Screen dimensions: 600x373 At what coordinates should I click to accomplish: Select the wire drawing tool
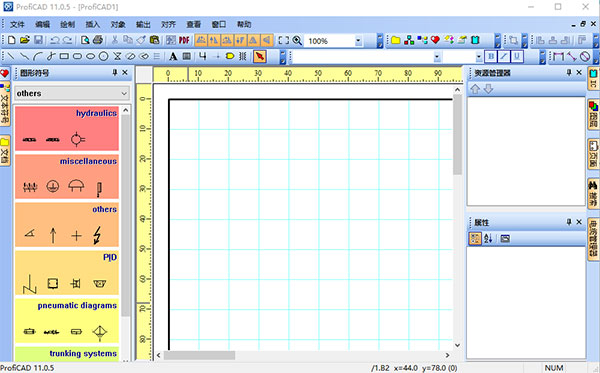tap(202, 57)
